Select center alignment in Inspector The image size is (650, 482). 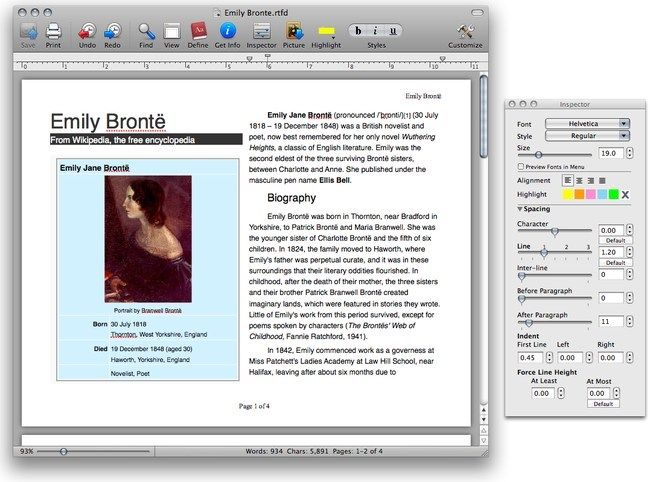pos(579,180)
